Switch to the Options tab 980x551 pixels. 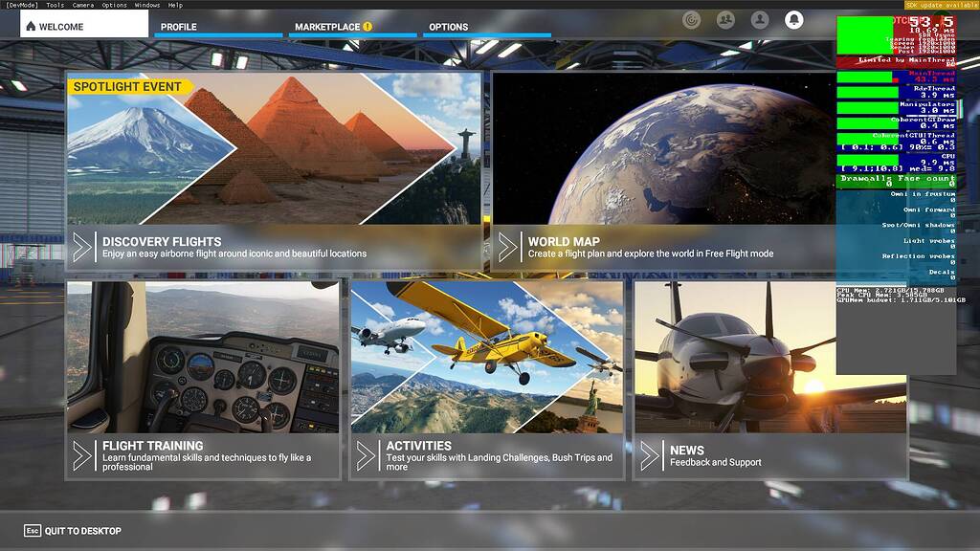pyautogui.click(x=449, y=27)
